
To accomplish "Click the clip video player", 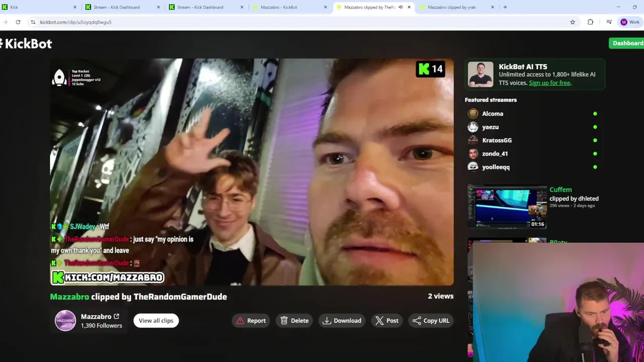I will [x=252, y=172].
